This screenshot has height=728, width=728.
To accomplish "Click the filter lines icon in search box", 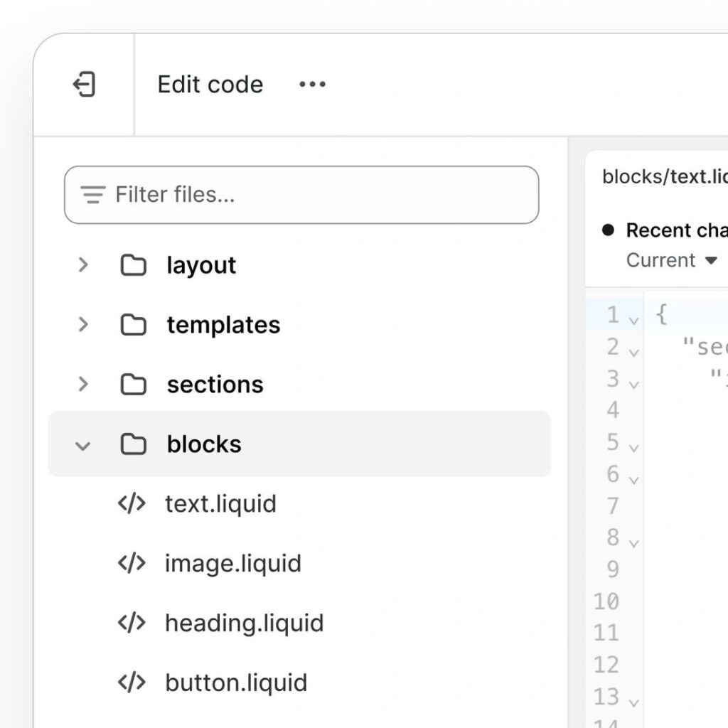I will coord(93,195).
